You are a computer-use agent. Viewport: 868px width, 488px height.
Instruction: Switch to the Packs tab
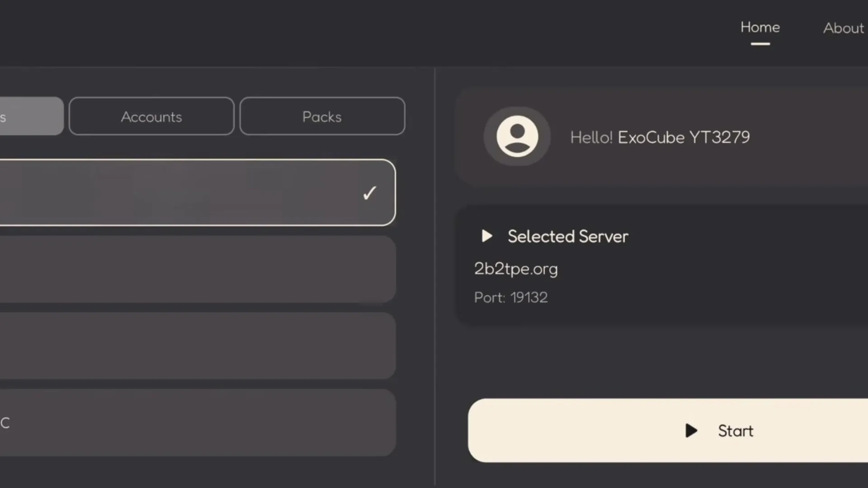tap(322, 116)
